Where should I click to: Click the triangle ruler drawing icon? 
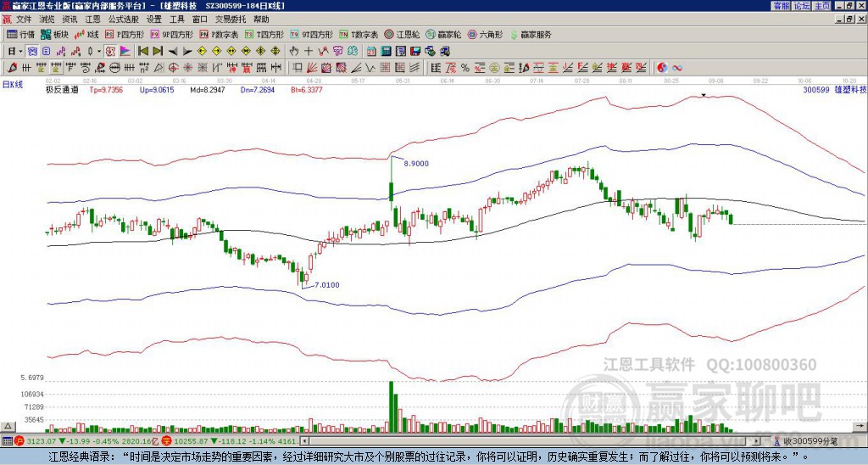tap(159, 68)
